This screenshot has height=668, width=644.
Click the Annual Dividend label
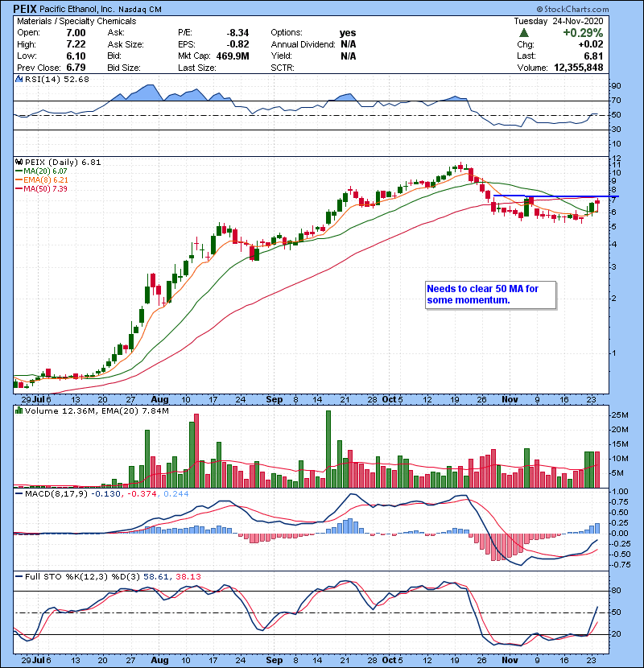(x=303, y=44)
